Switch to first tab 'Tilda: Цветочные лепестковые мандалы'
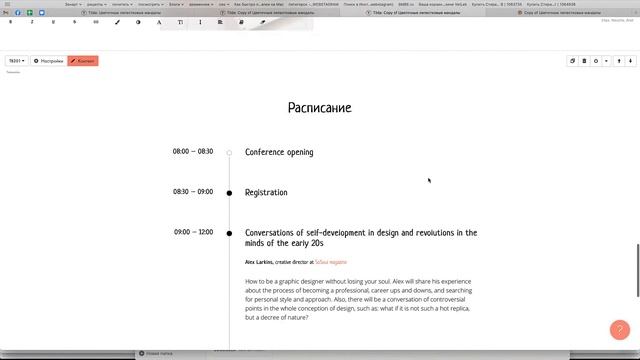640x360 pixels. 121,13
